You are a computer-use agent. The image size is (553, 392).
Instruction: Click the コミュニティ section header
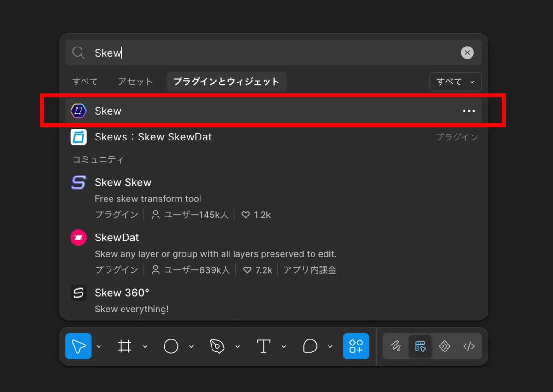98,160
